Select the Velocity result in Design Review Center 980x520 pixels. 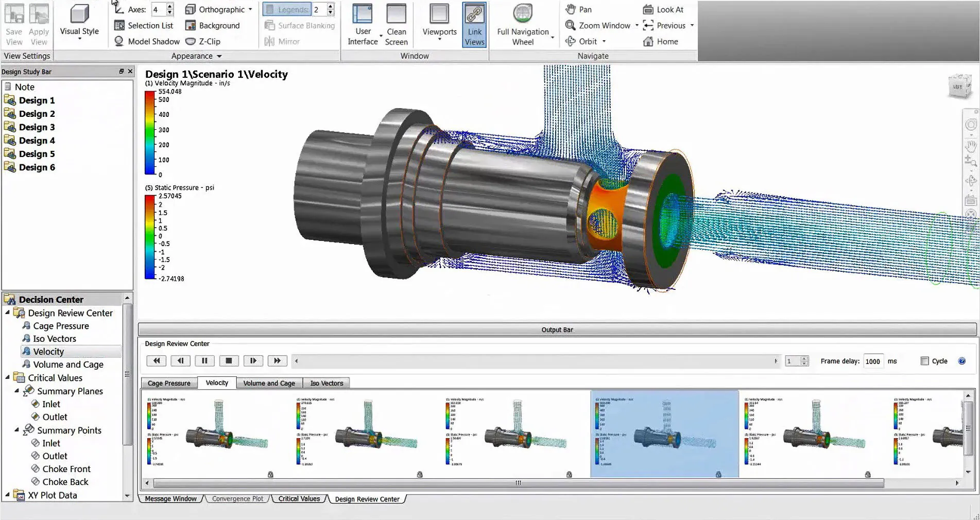(x=49, y=351)
